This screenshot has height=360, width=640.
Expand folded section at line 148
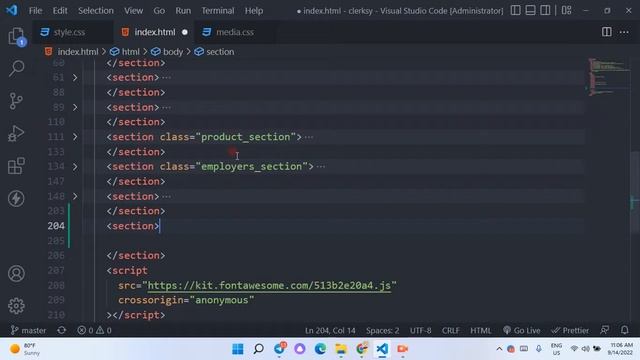(75, 196)
